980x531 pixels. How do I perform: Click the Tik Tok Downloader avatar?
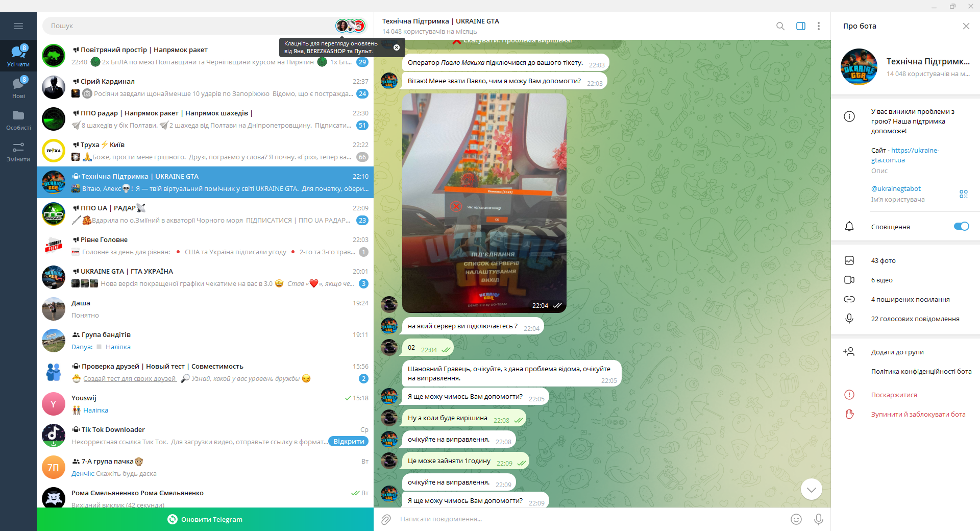pos(54,436)
